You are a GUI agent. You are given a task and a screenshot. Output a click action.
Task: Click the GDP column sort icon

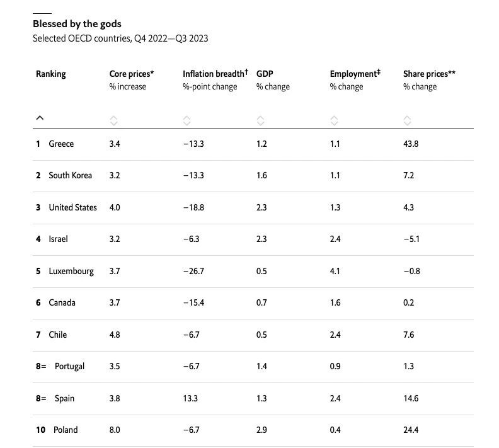tap(260, 120)
